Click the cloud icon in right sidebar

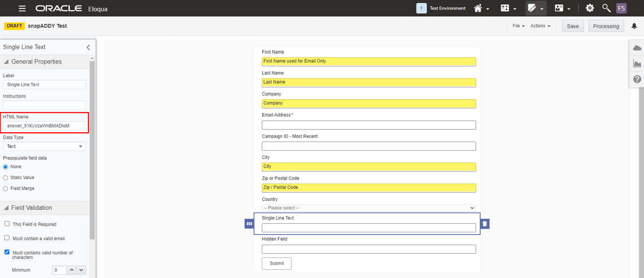pos(637,48)
